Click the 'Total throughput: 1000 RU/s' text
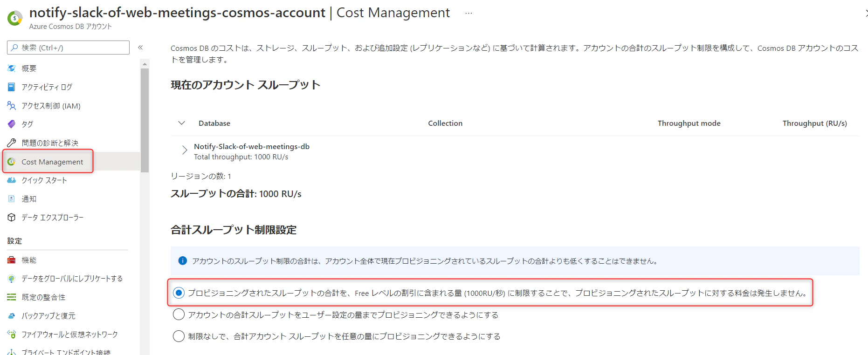Image resolution: width=868 pixels, height=355 pixels. tap(241, 157)
